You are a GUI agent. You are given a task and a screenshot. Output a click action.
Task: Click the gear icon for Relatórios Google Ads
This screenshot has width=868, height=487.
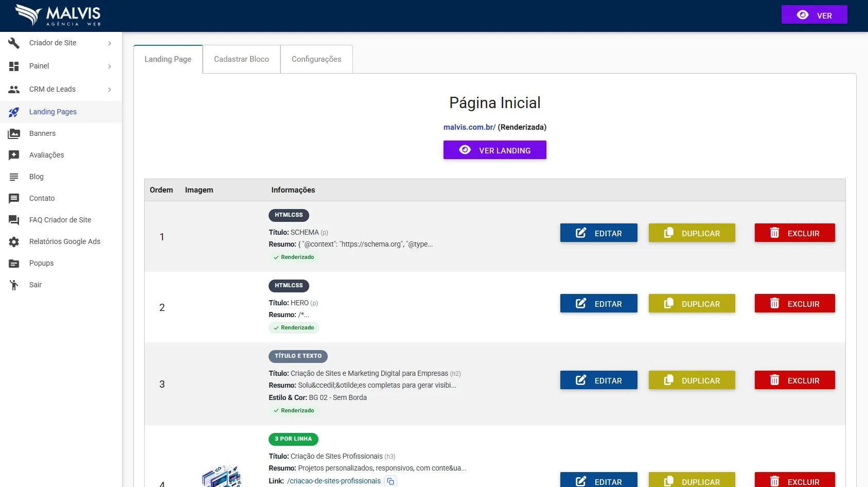tap(14, 242)
